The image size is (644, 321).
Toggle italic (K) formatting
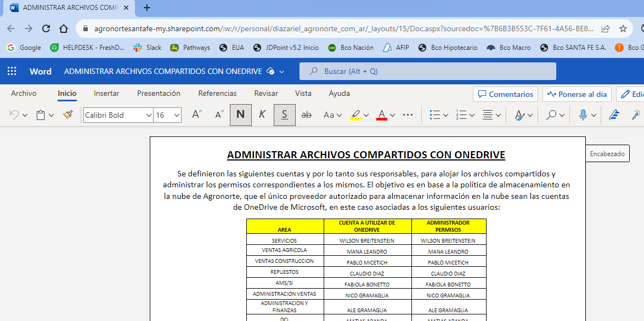pos(262,115)
